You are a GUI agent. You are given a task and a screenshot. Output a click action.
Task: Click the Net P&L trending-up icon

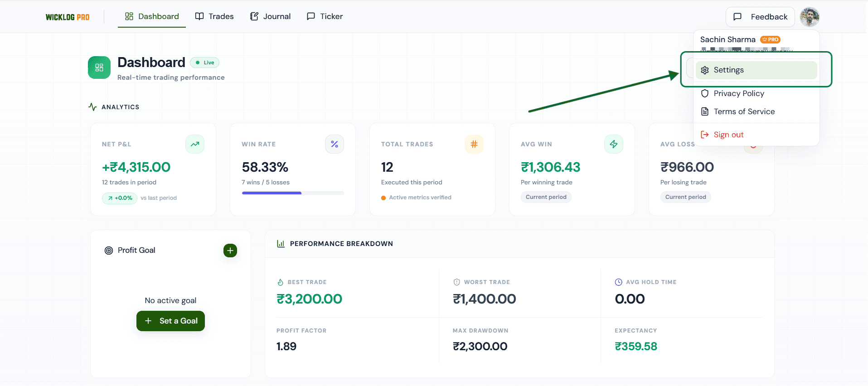[195, 144]
